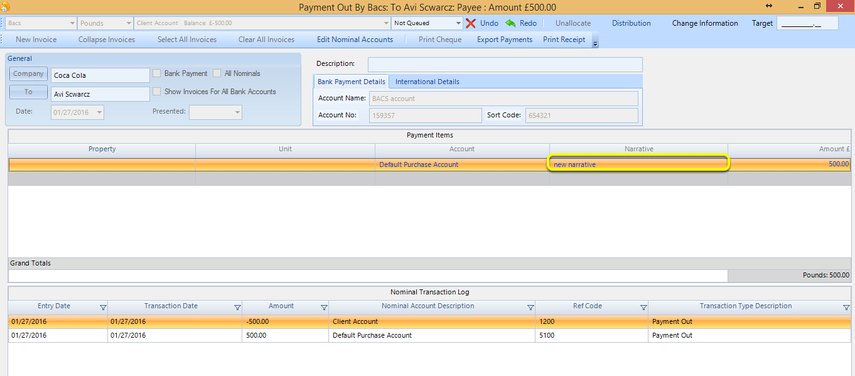This screenshot has width=855, height=376.
Task: Open Edit Nominal Accounts
Action: click(x=355, y=40)
